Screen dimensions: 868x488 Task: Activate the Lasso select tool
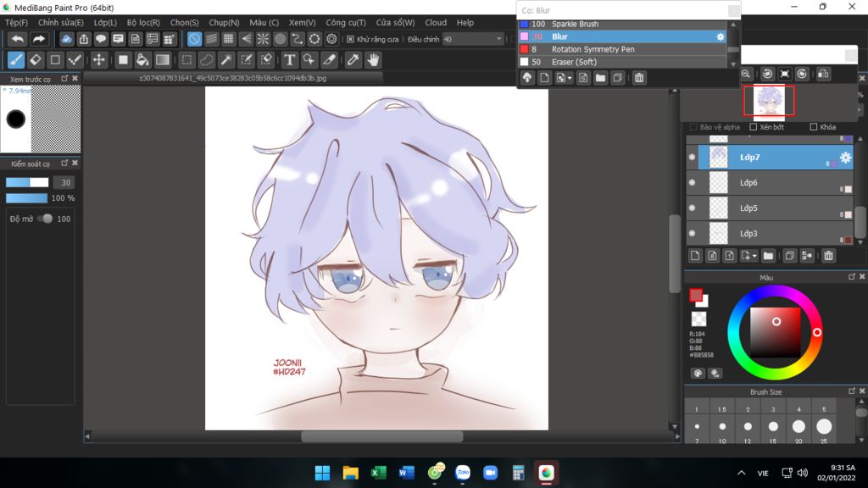coord(207,60)
